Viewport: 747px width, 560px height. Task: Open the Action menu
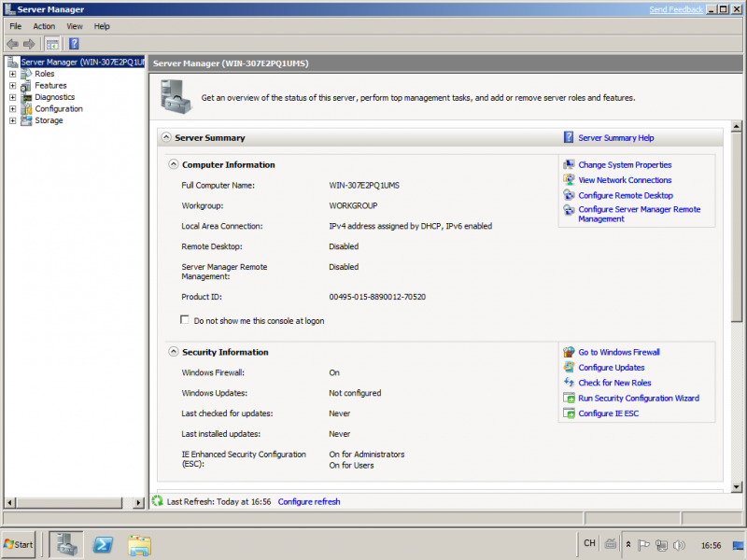pos(44,26)
